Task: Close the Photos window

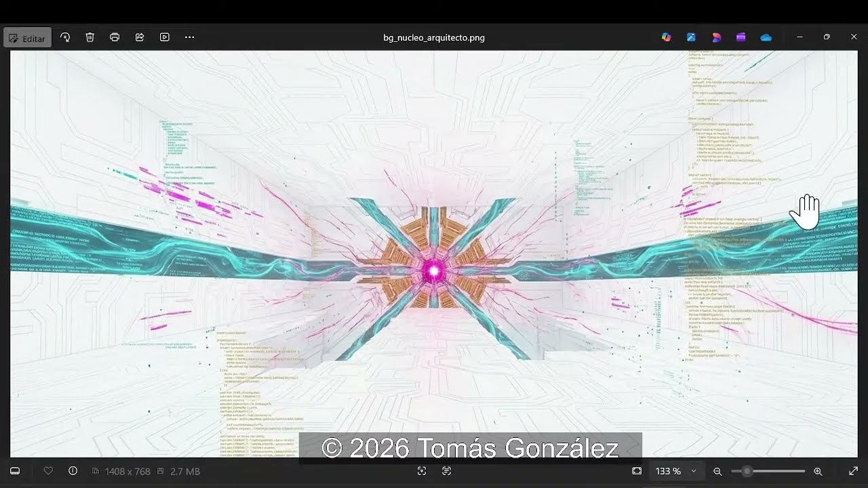Action: (854, 37)
